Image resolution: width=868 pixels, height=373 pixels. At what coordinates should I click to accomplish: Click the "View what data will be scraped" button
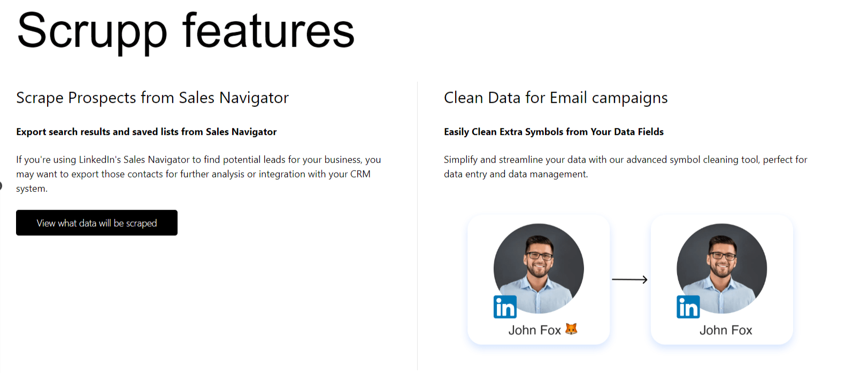(x=97, y=223)
